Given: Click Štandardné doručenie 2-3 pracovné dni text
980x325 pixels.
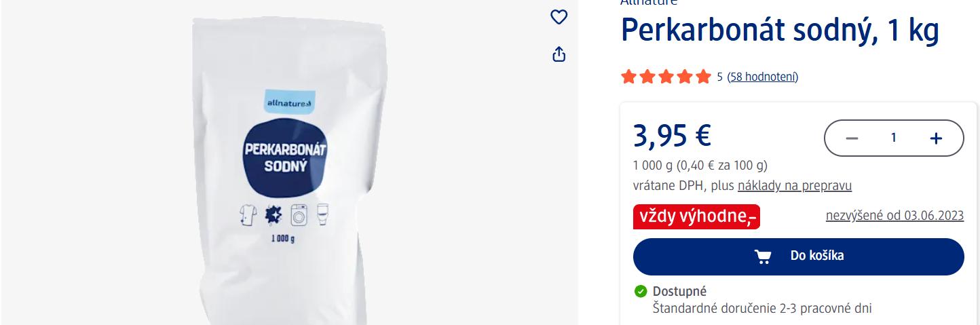Looking at the screenshot, I should (x=762, y=309).
